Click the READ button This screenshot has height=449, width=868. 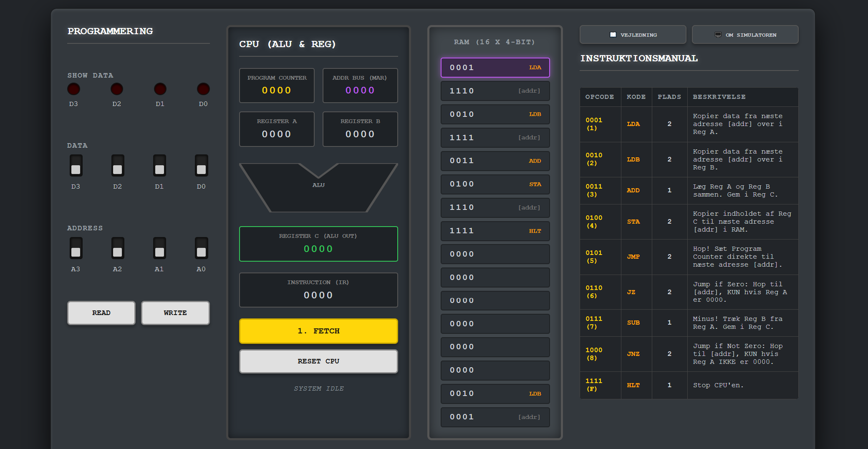point(101,313)
